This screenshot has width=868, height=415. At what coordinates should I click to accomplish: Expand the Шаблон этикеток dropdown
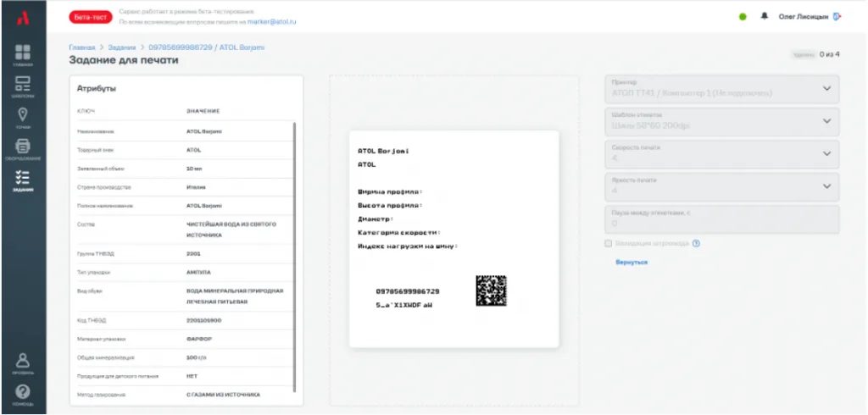[722, 121]
